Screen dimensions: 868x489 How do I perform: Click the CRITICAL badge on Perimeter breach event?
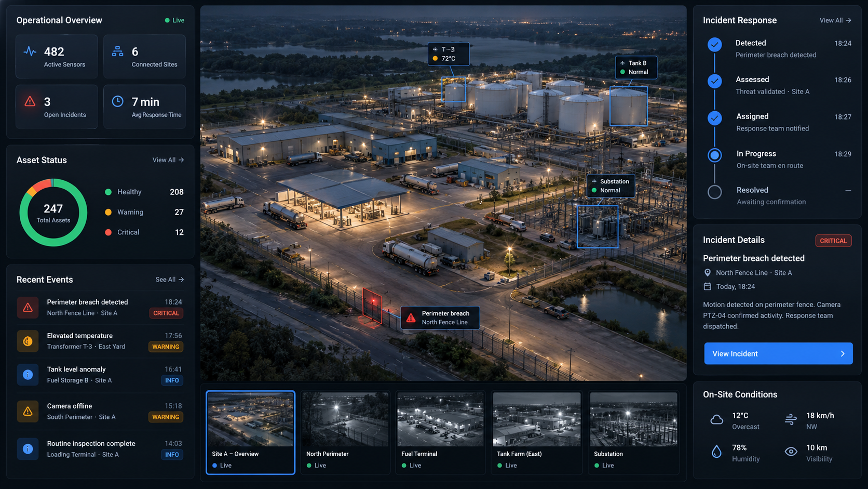166,313
